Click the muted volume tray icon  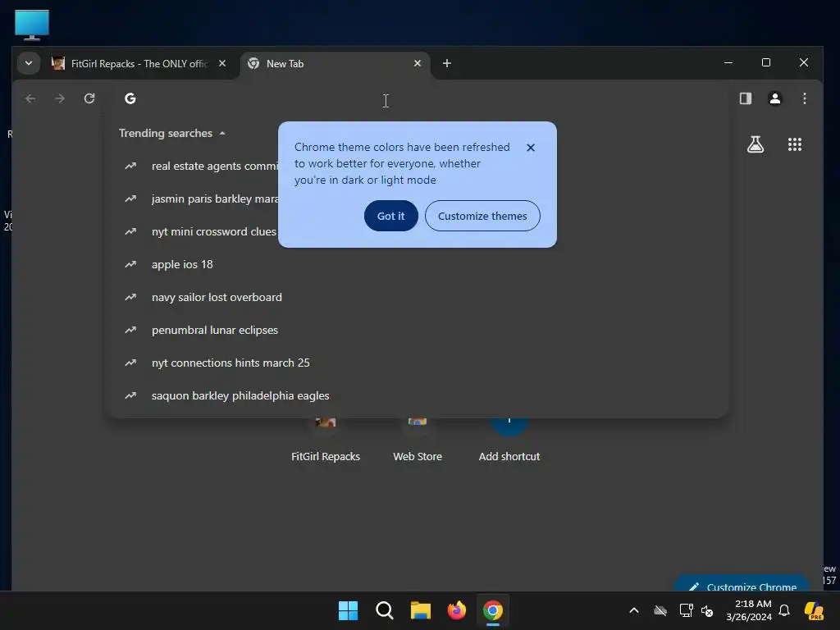point(707,610)
